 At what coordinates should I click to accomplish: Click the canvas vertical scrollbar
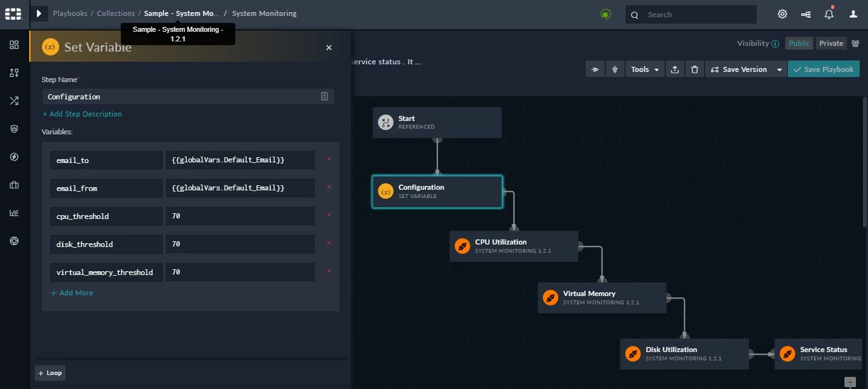[864, 162]
